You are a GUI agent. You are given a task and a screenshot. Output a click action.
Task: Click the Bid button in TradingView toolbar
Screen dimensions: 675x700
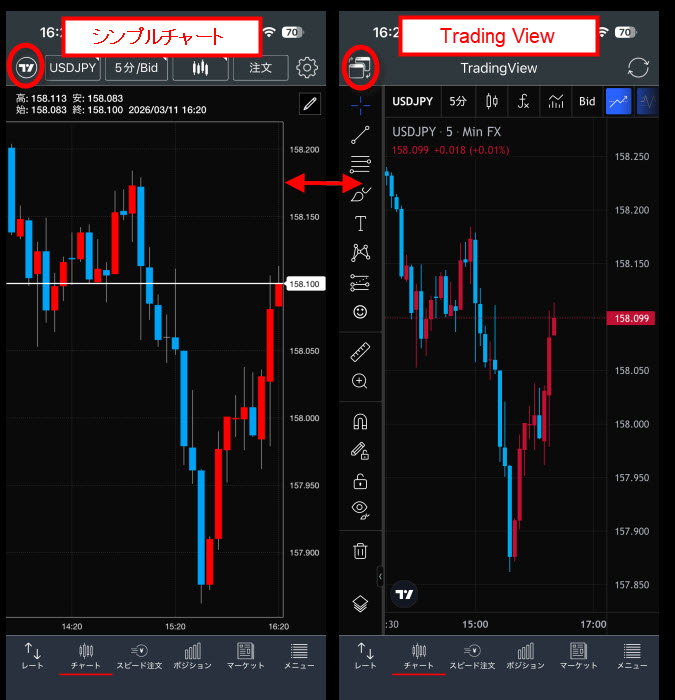click(587, 101)
